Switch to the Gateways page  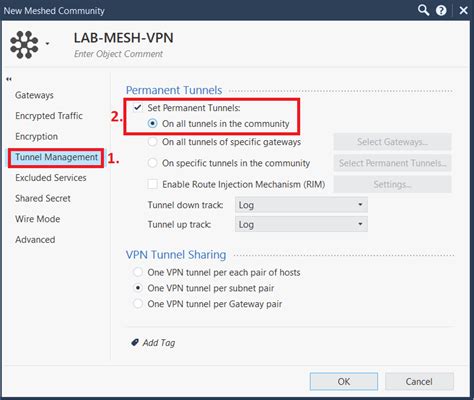pyautogui.click(x=34, y=95)
